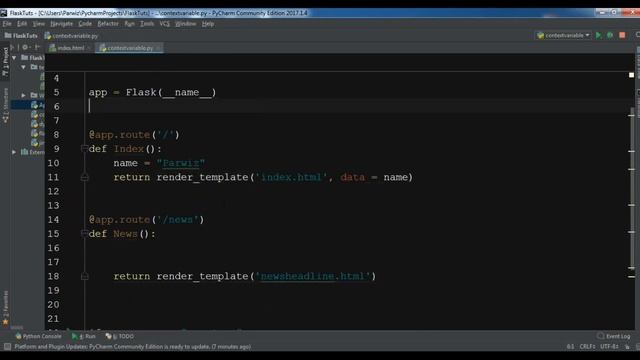Select the highlighted Python file in project tree
This screenshot has height=360, width=640.
28,105
